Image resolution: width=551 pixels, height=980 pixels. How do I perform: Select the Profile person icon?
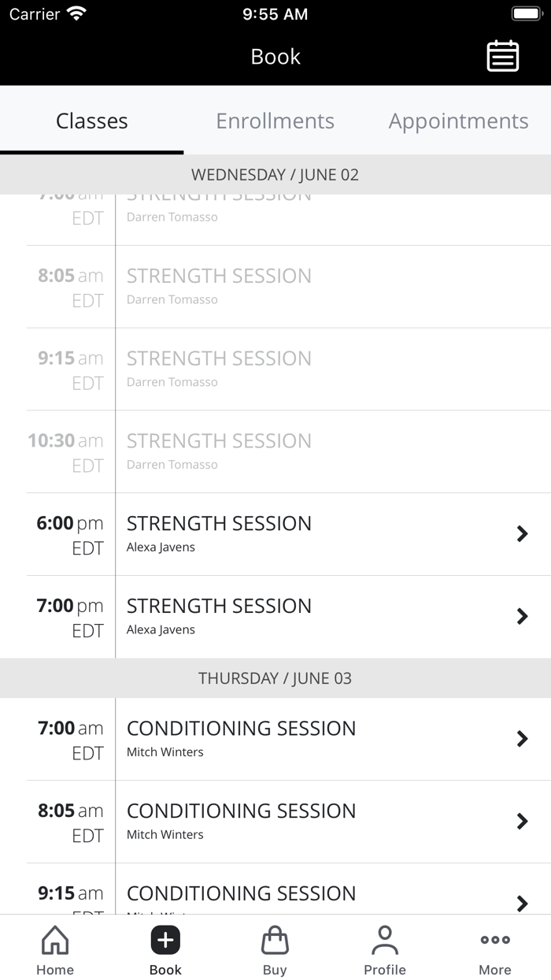[x=385, y=940]
